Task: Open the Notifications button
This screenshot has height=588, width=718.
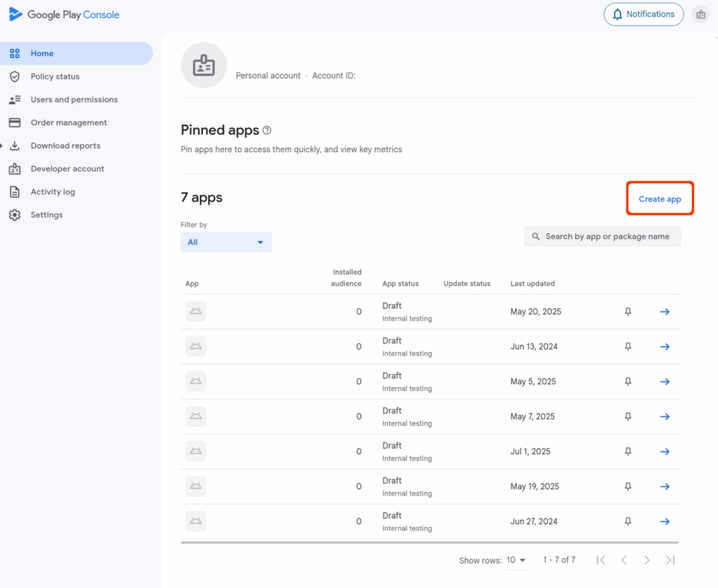Action: (x=643, y=15)
